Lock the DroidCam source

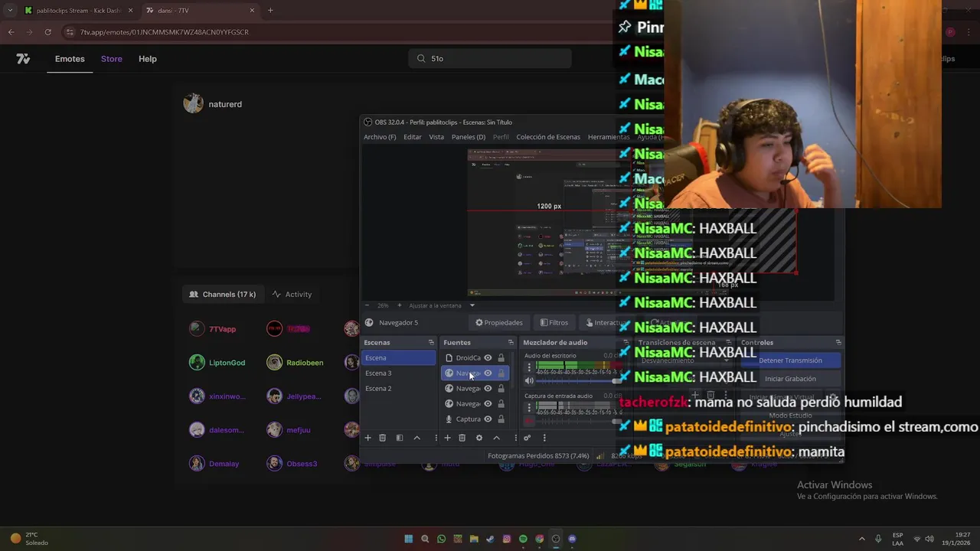point(501,357)
